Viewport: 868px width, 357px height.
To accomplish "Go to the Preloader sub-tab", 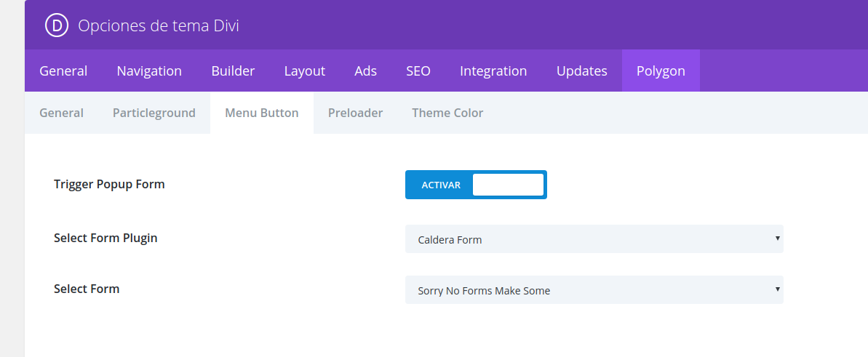I will pyautogui.click(x=355, y=113).
